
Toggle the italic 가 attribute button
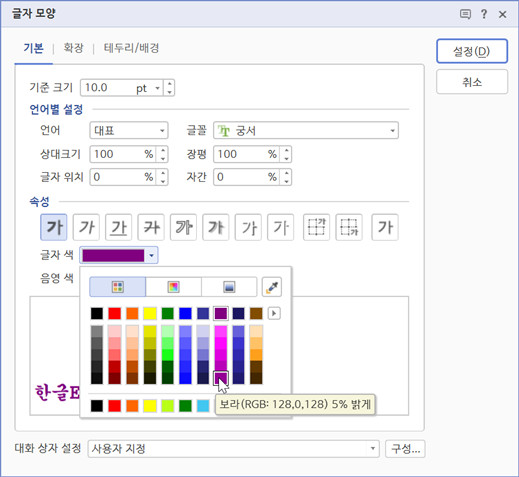pyautogui.click(x=86, y=227)
